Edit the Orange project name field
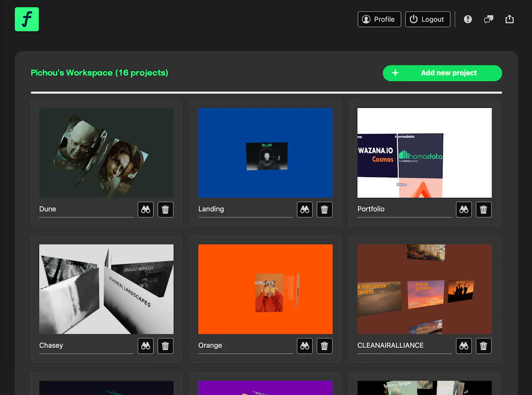Viewport: 532px width, 395px height. click(245, 346)
